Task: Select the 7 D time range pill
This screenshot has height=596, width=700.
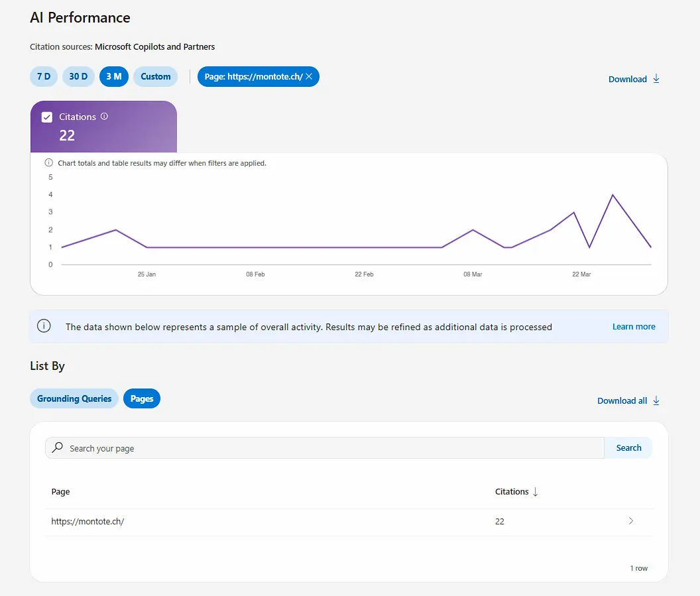Action: click(x=43, y=76)
